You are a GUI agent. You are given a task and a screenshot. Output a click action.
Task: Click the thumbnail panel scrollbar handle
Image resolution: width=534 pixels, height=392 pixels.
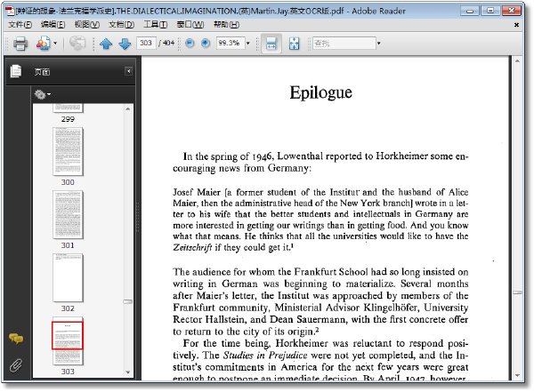[127, 301]
